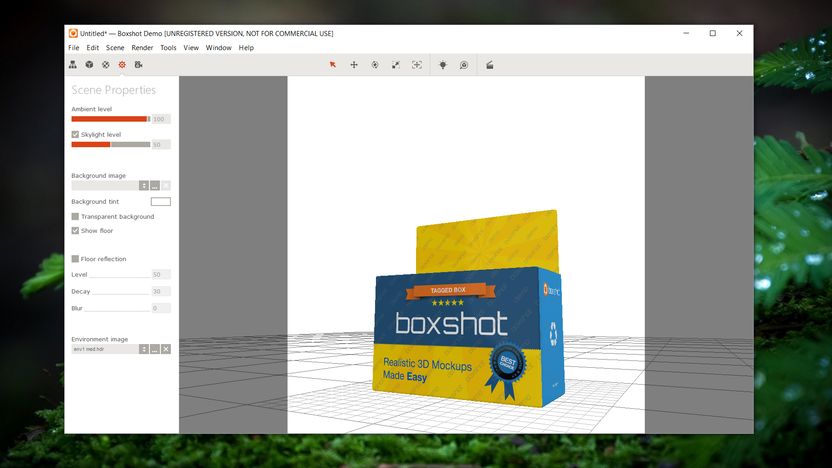Screen dimensions: 832x468
Task: Open the materials panel icon
Action: coord(106,65)
